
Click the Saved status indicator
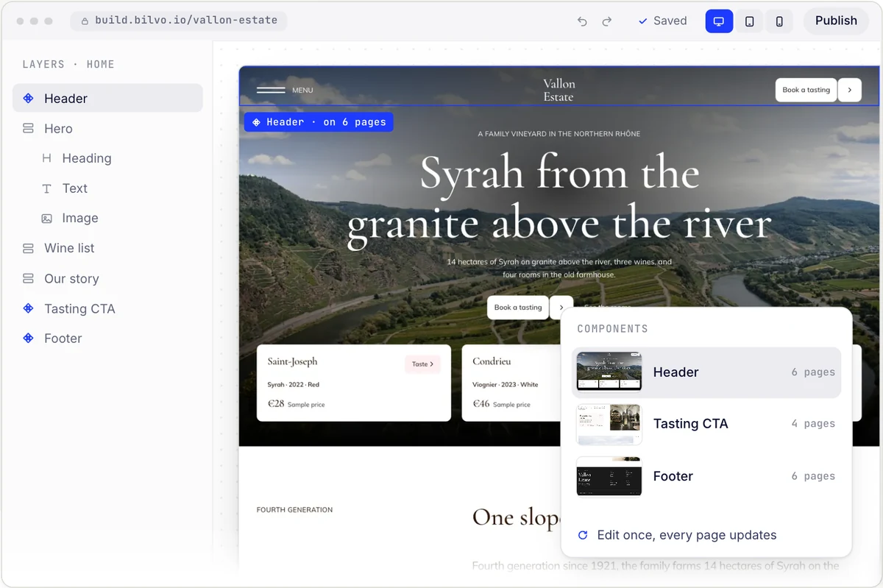pyautogui.click(x=662, y=21)
